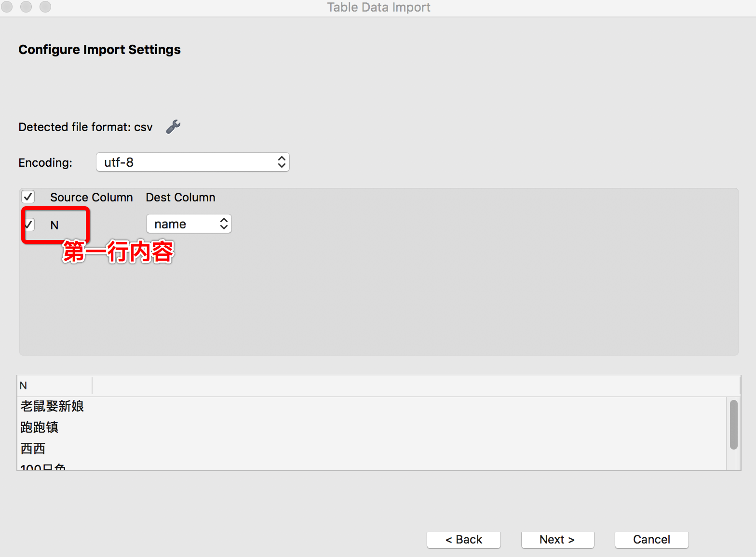The height and width of the screenshot is (557, 756).
Task: Click the N source column name
Action: coord(54,225)
